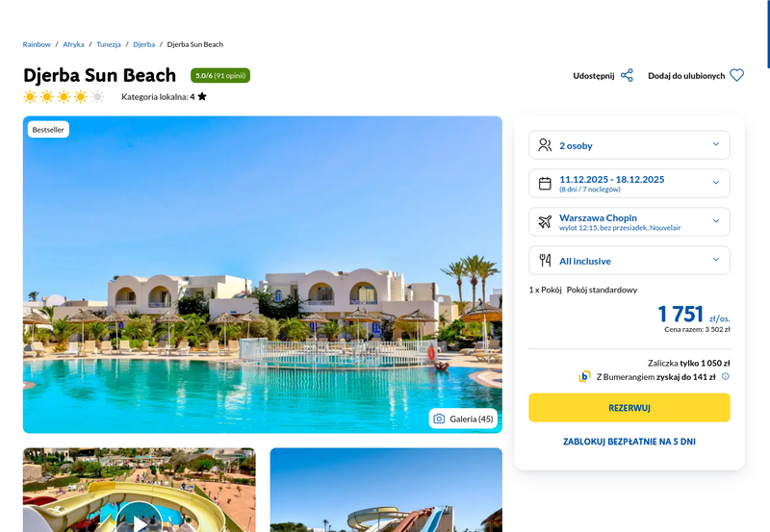
Task: Click the people icon in travelers field
Action: (x=545, y=144)
